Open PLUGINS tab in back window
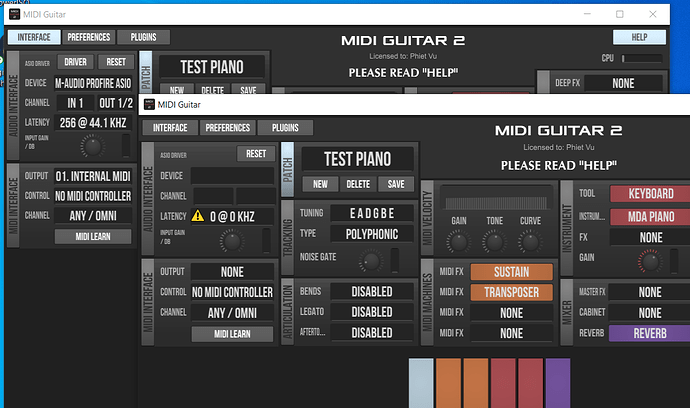The width and height of the screenshot is (690, 408). [143, 37]
